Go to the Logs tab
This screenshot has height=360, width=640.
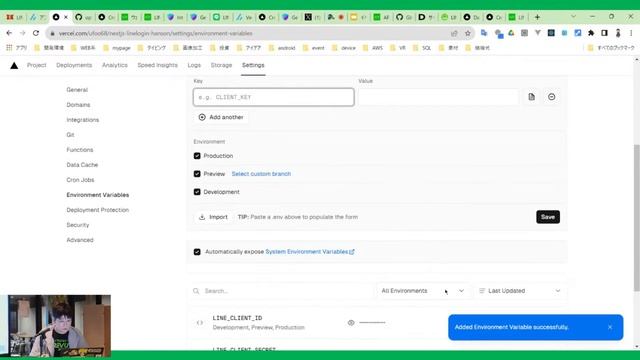tap(194, 65)
